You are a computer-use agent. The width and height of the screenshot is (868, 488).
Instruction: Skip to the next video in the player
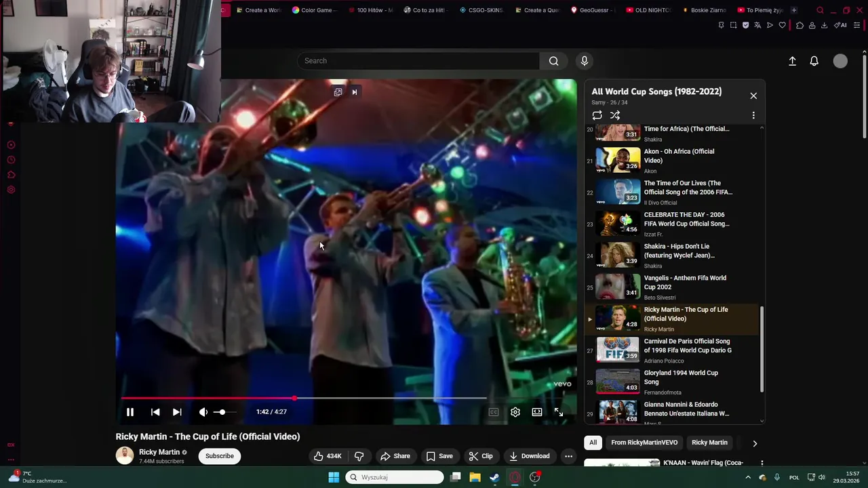[177, 412]
